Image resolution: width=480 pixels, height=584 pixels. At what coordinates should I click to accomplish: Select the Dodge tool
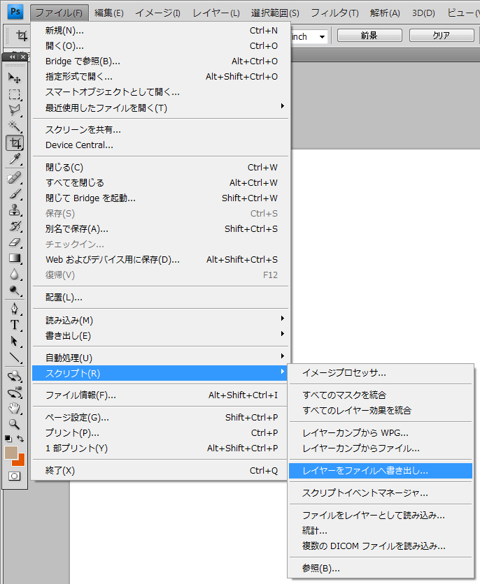pyautogui.click(x=15, y=290)
